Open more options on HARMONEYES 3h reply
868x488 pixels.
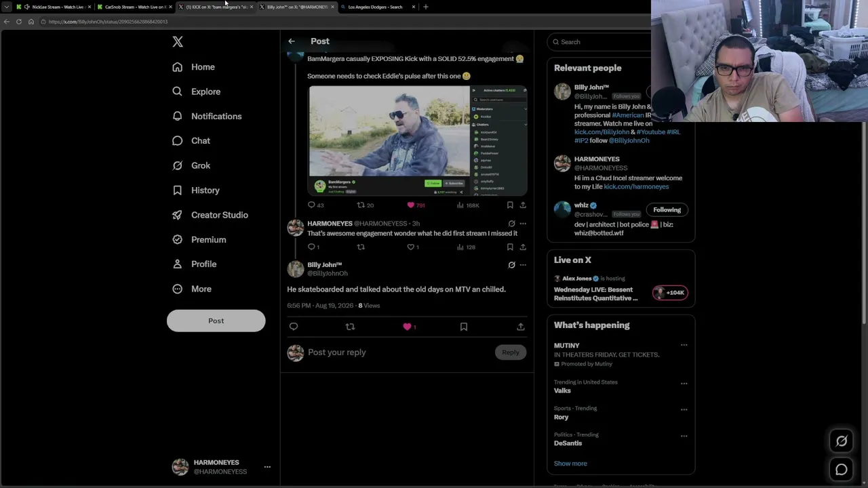click(x=523, y=224)
